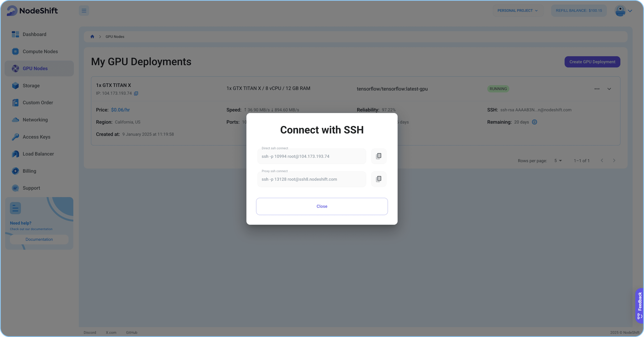Open the Discord footer link
Viewport: 644px width, 337px height.
pyautogui.click(x=90, y=332)
